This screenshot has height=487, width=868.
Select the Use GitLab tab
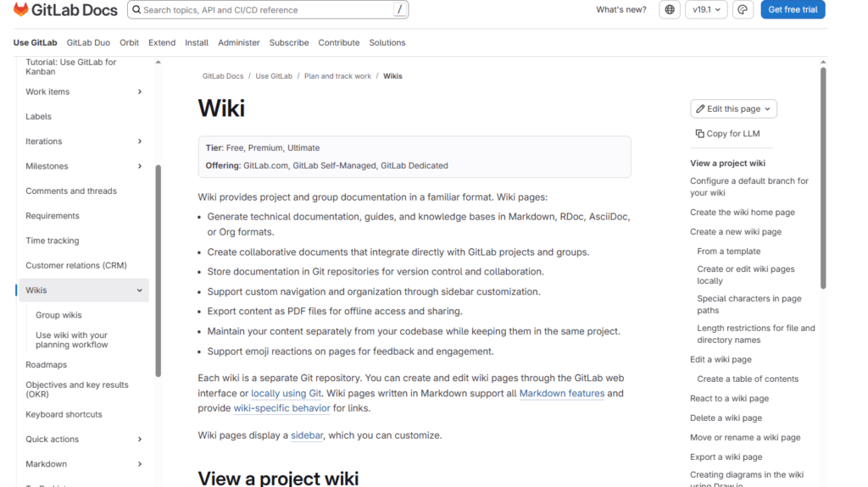pyautogui.click(x=35, y=42)
